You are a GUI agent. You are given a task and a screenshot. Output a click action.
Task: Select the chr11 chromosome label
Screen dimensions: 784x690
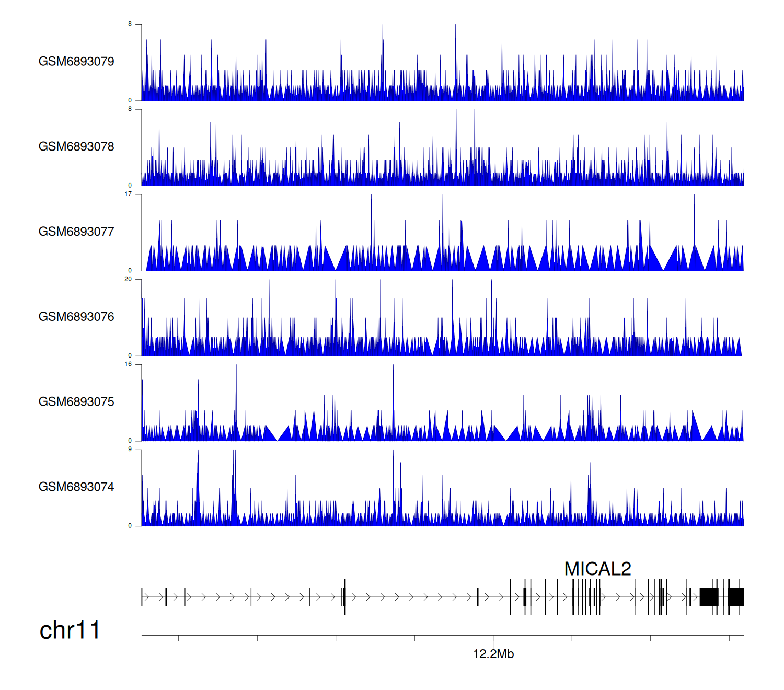[70, 630]
